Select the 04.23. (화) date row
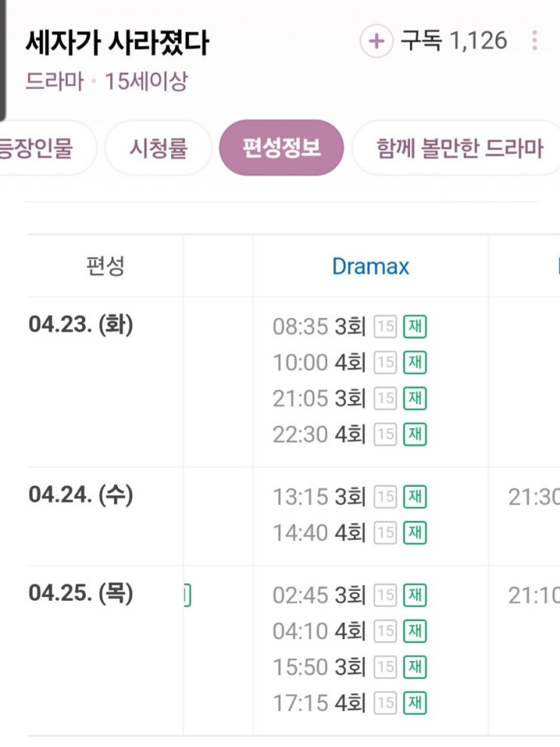 [x=81, y=324]
